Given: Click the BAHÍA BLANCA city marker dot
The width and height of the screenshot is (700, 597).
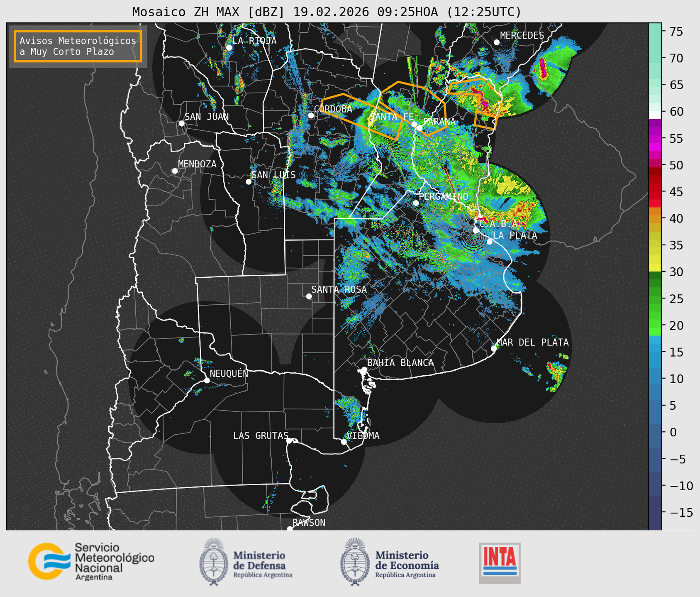Looking at the screenshot, I should (364, 369).
